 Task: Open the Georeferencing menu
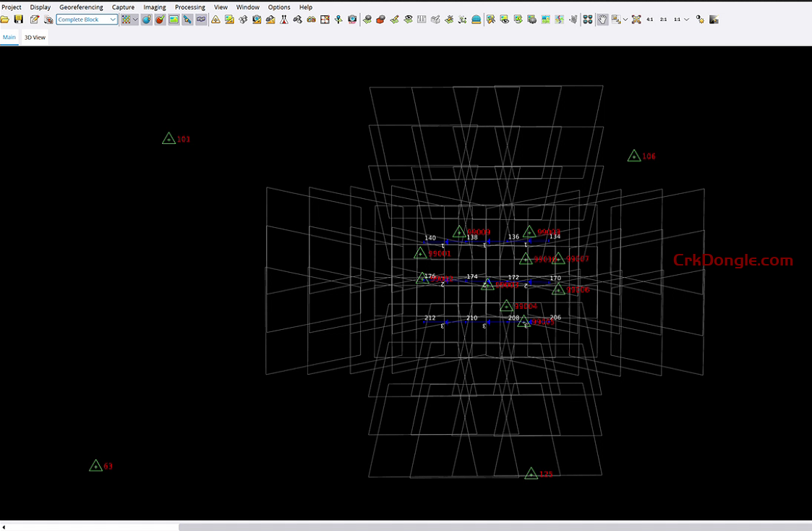(x=81, y=7)
